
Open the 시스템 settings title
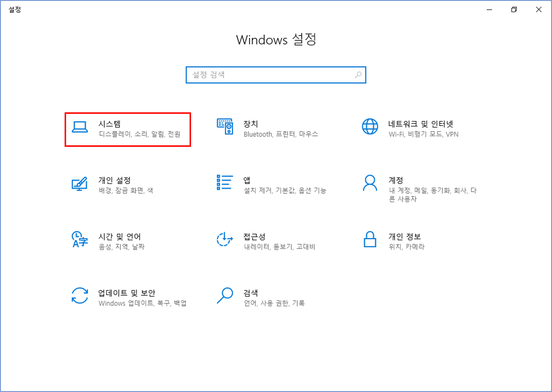[x=109, y=124]
